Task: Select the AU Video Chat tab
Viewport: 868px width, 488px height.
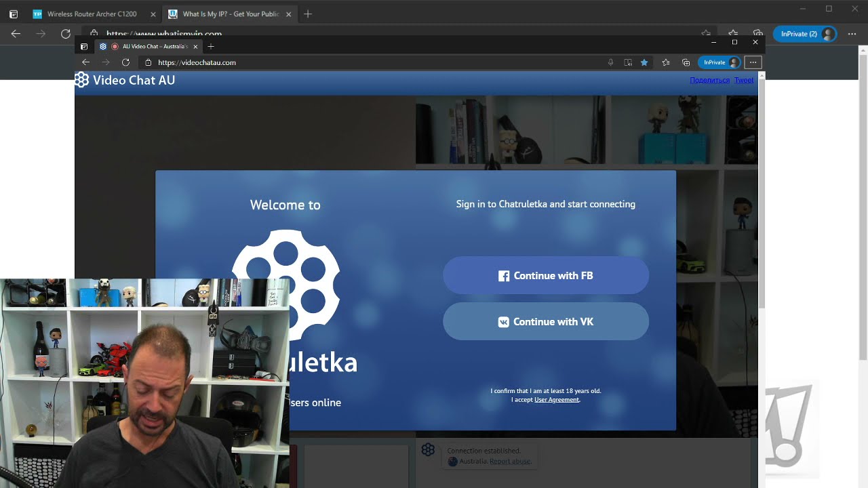Action: 148,47
